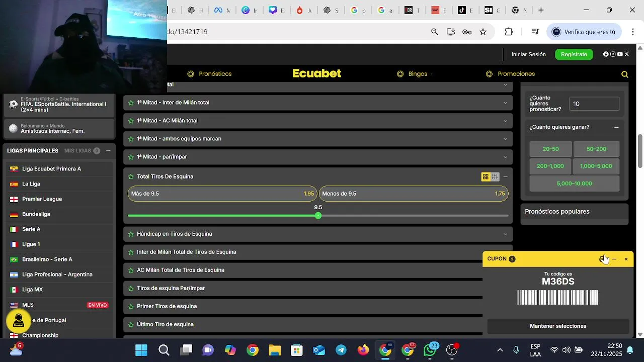Open the site search magnifier icon
Screen dimensions: 644x362
coord(625,74)
